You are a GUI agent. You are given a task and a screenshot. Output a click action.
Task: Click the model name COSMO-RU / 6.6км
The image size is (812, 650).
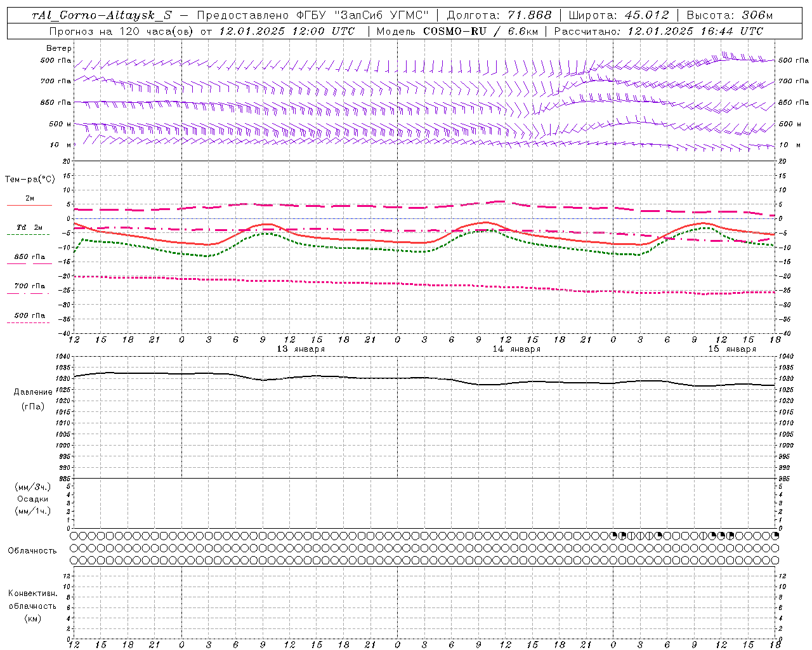(x=480, y=31)
